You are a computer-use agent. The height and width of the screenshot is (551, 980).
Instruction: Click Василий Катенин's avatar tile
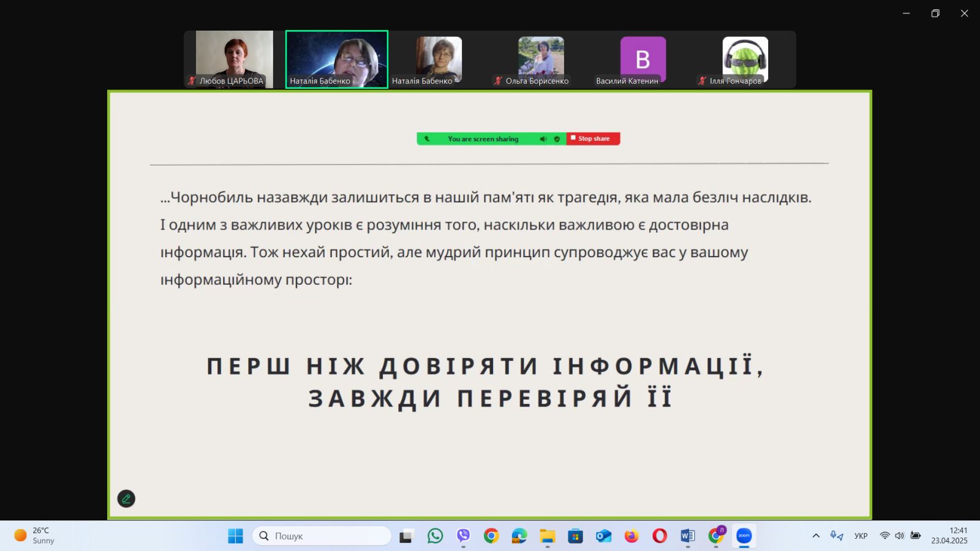coord(643,59)
